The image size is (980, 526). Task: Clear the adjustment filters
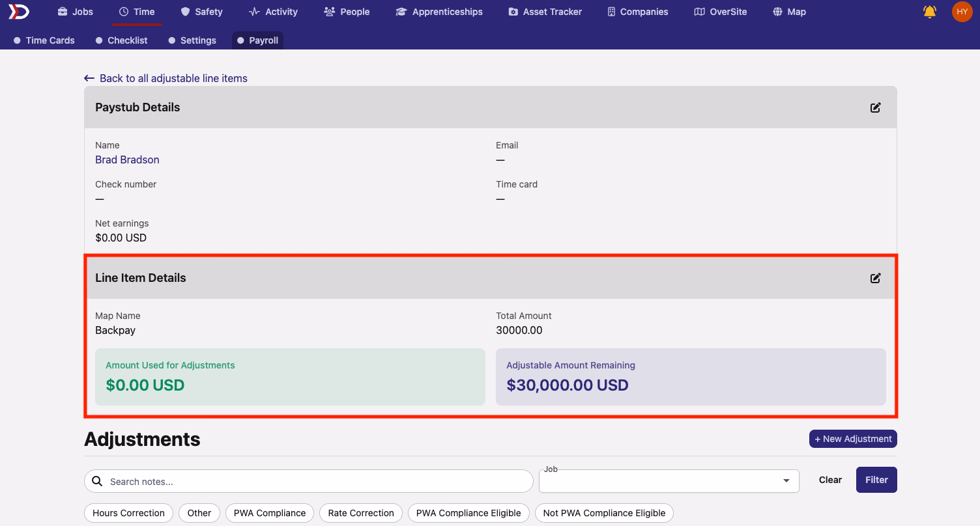[x=830, y=480]
